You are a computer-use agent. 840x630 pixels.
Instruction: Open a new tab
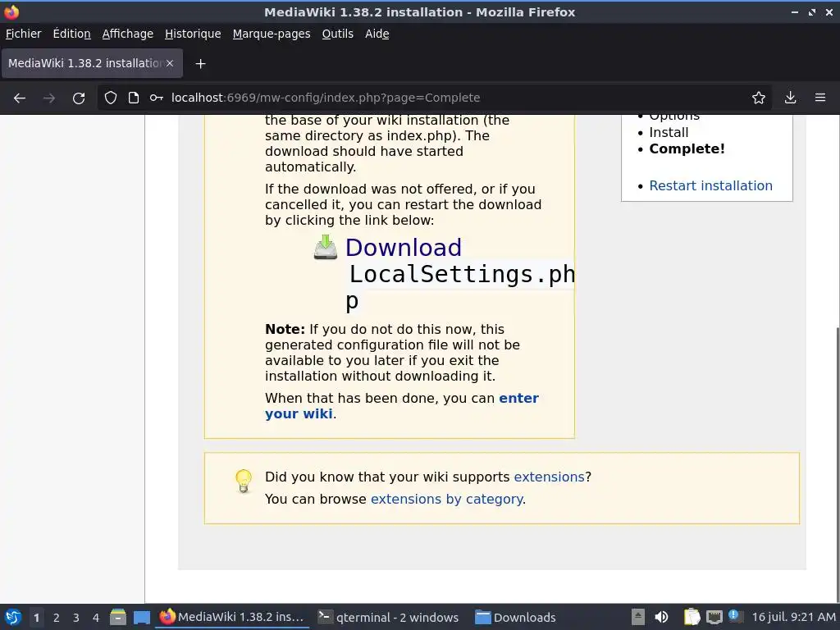[200, 64]
